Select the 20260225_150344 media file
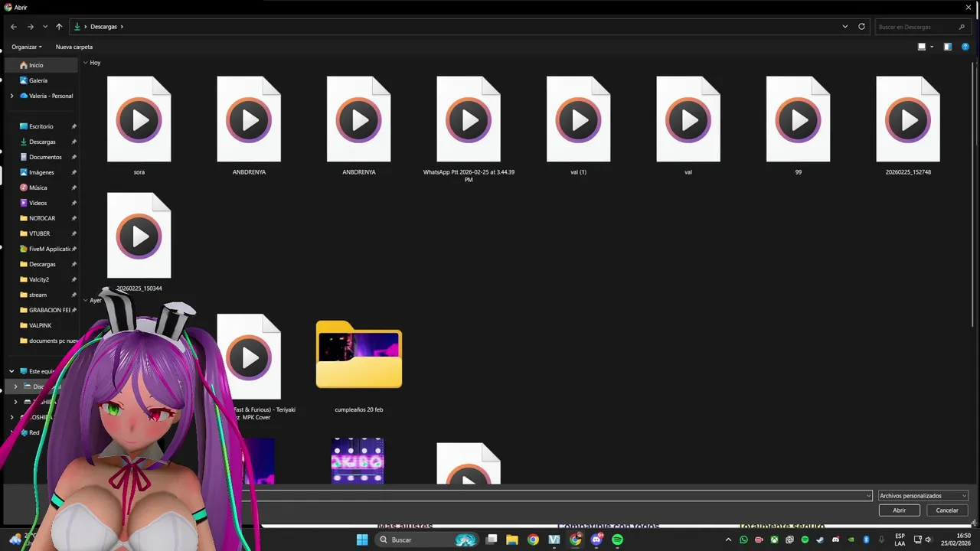The image size is (980, 551). tap(139, 242)
